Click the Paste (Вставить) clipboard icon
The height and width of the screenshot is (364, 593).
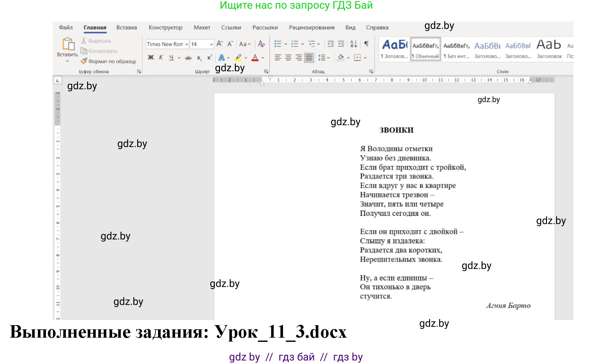pos(68,44)
